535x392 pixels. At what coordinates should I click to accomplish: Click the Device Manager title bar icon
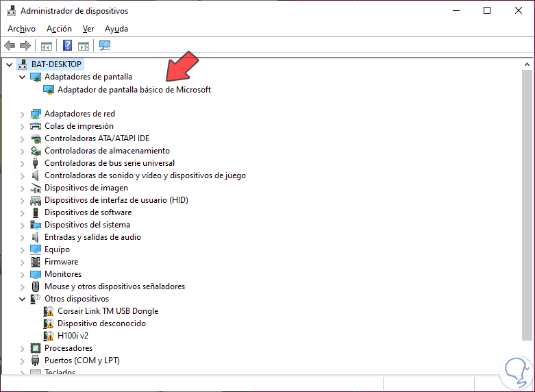click(11, 10)
